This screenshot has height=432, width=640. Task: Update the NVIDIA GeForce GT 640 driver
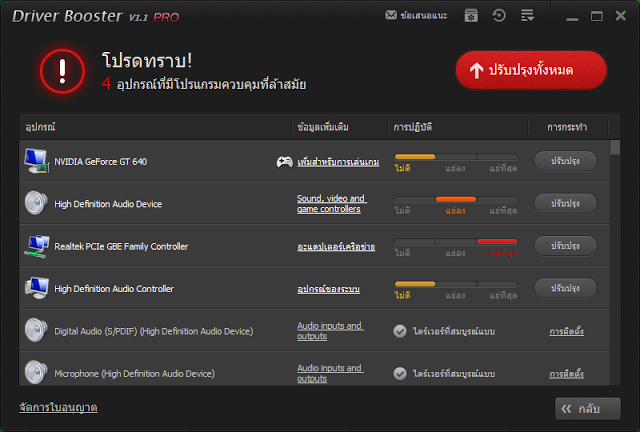point(565,161)
